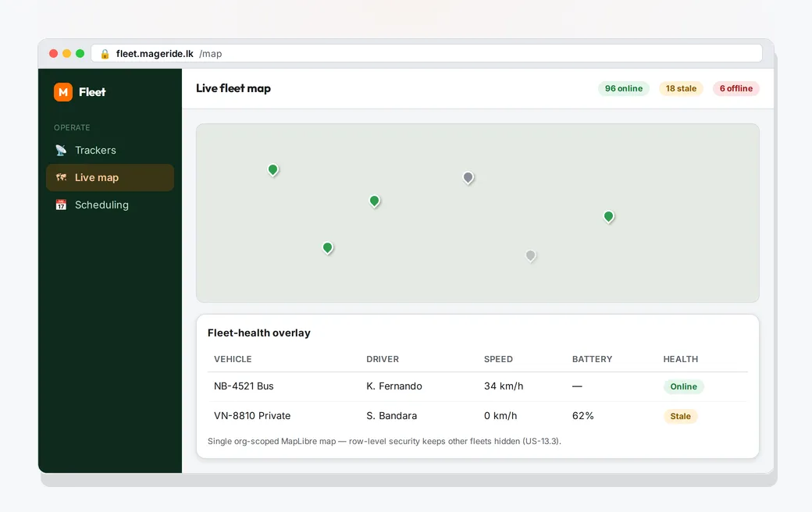Screen dimensions: 812x512
Task: Open the Trackers page
Action: (x=110, y=150)
